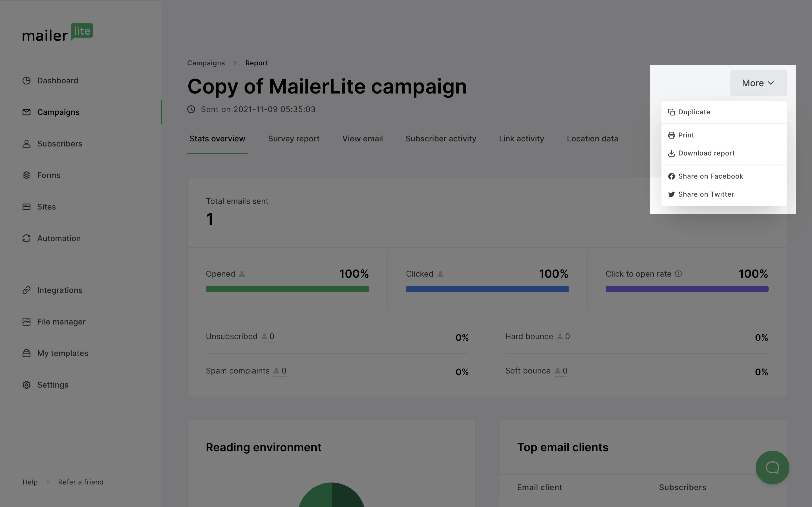Click the green Opened progress bar
The width and height of the screenshot is (812, 507).
click(x=288, y=289)
